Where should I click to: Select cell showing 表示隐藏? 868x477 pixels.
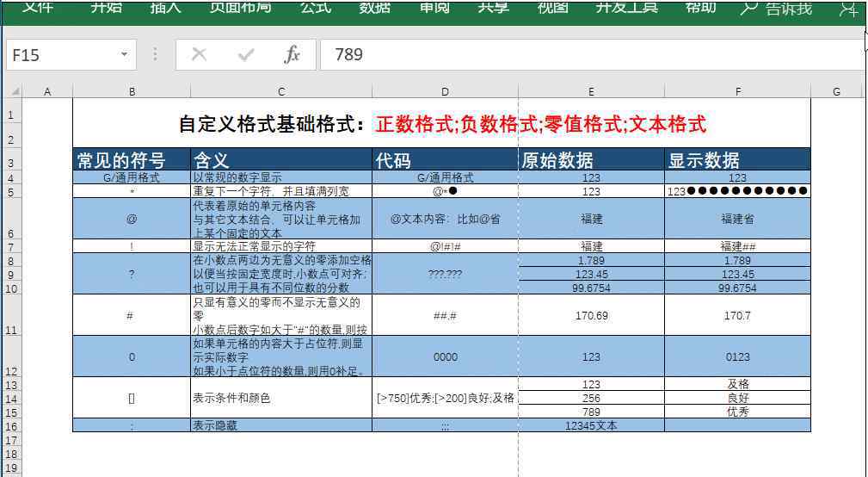[281, 425]
